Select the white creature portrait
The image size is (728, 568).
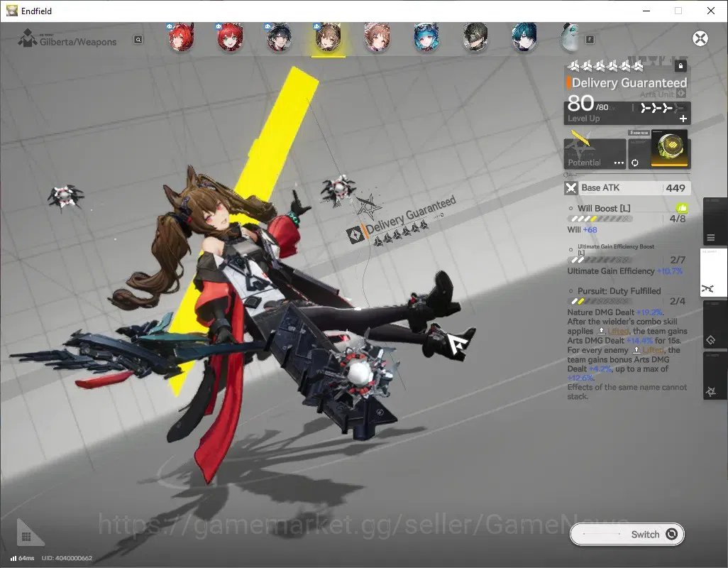click(x=570, y=38)
